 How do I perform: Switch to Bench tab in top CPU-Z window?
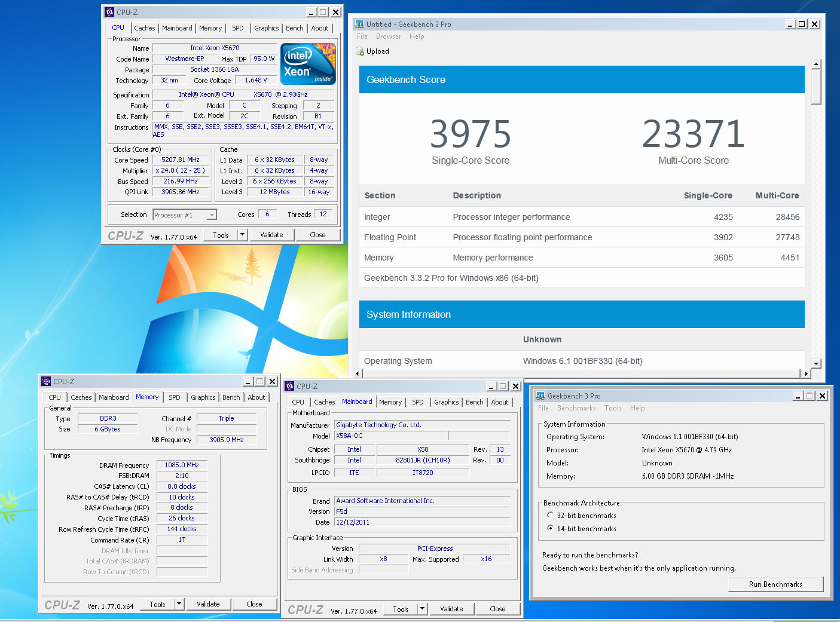point(294,28)
